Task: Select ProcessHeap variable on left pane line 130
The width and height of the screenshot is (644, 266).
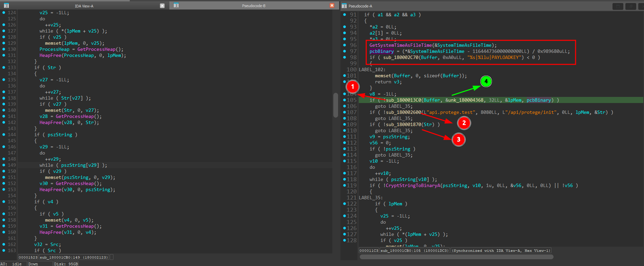Action: pyautogui.click(x=55, y=49)
